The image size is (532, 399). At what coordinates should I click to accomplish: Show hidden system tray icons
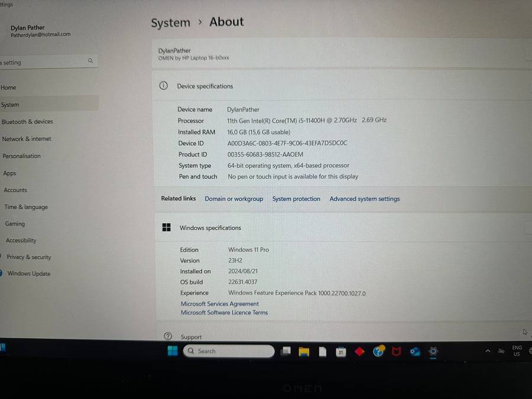(488, 351)
